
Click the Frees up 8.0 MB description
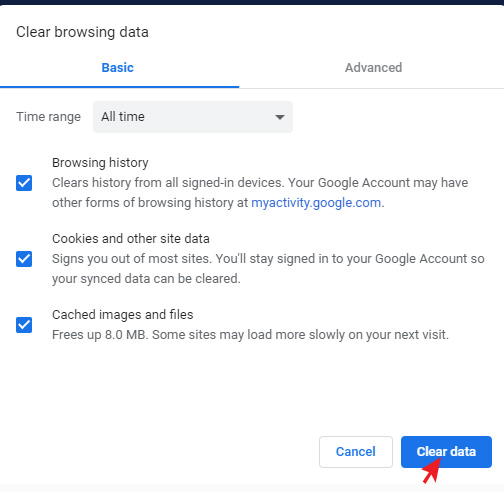tap(250, 335)
